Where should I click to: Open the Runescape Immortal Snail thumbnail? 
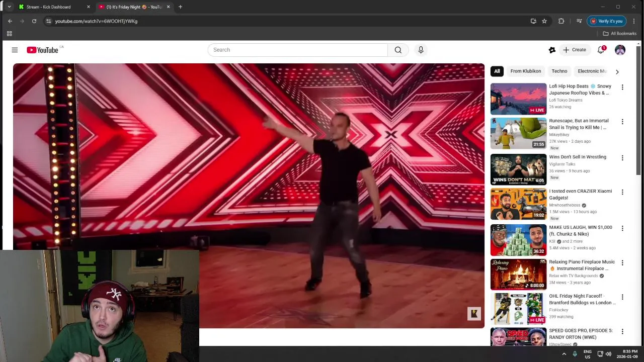518,133
